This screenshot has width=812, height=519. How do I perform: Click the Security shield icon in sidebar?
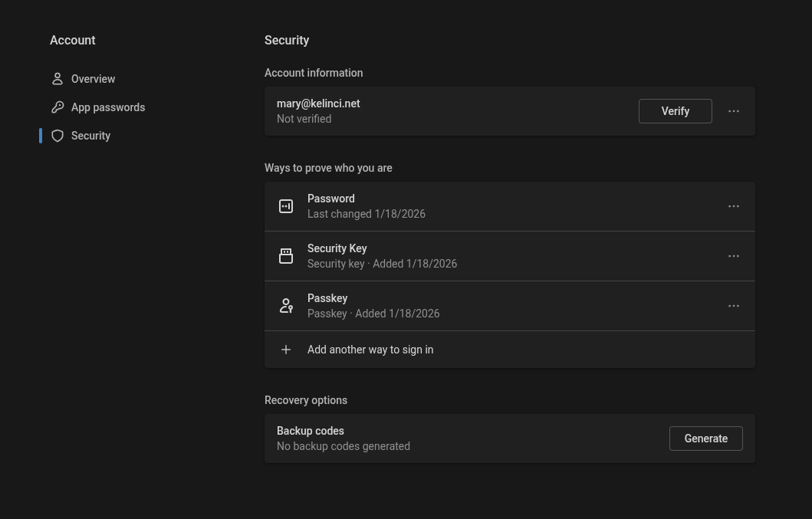point(58,136)
